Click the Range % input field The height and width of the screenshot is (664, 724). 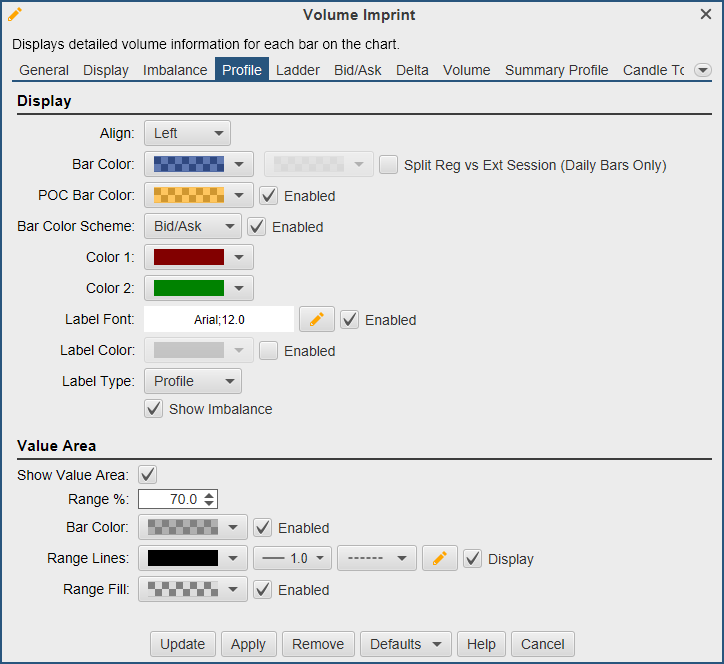pyautogui.click(x=168, y=499)
